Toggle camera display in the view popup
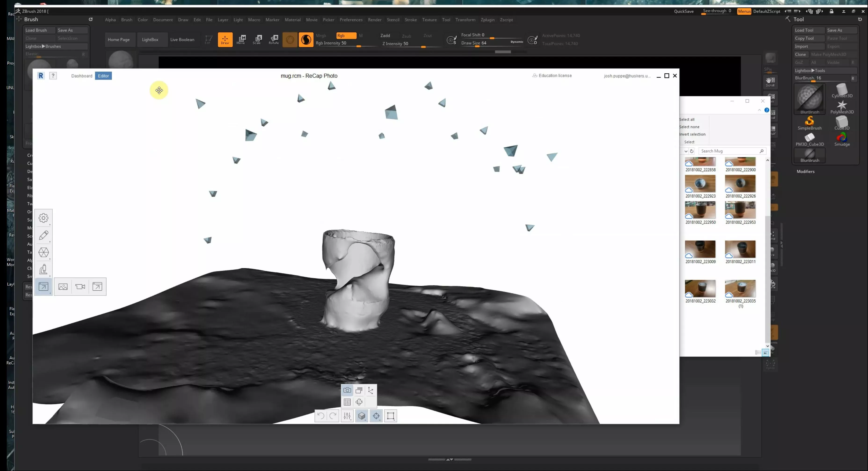The image size is (868, 471). (347, 390)
